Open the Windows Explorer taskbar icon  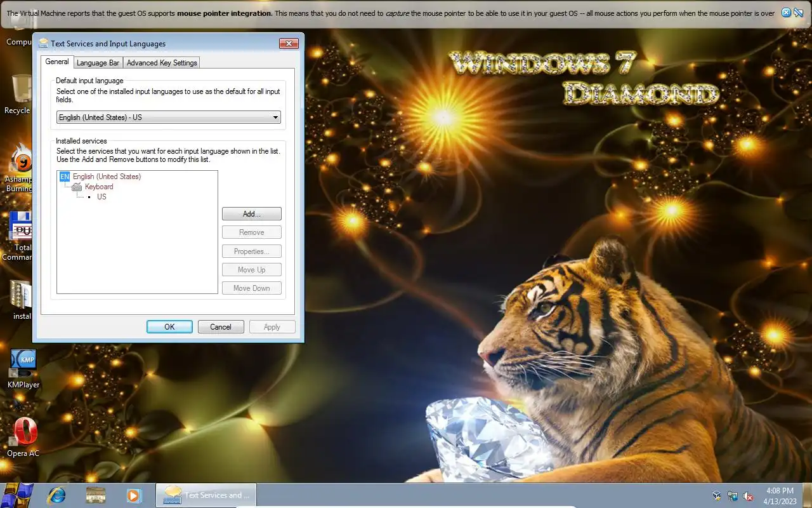pos(96,495)
